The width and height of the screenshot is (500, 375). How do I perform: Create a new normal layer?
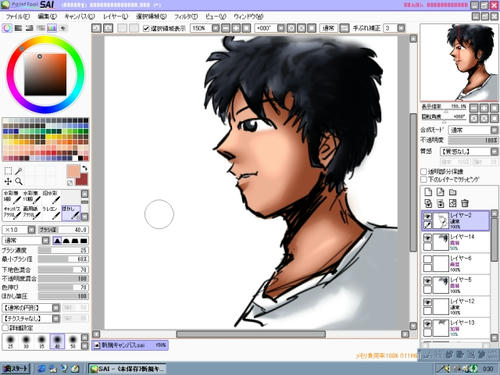click(428, 192)
